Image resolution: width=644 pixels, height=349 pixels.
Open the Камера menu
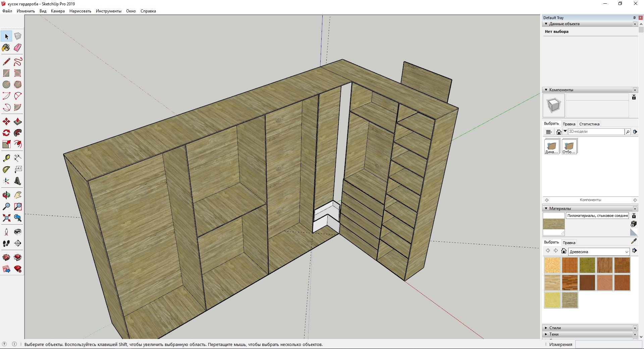pyautogui.click(x=58, y=11)
